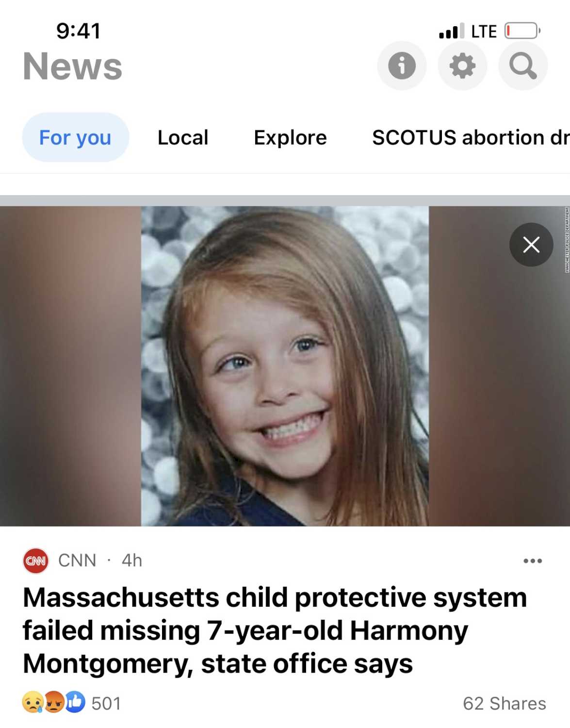Image resolution: width=570 pixels, height=728 pixels.
Task: Select the For you tab
Action: pyautogui.click(x=76, y=137)
